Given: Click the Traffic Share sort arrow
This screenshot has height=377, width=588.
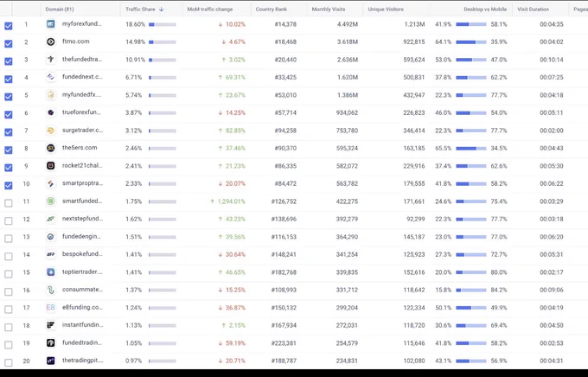Looking at the screenshot, I should click(x=161, y=10).
